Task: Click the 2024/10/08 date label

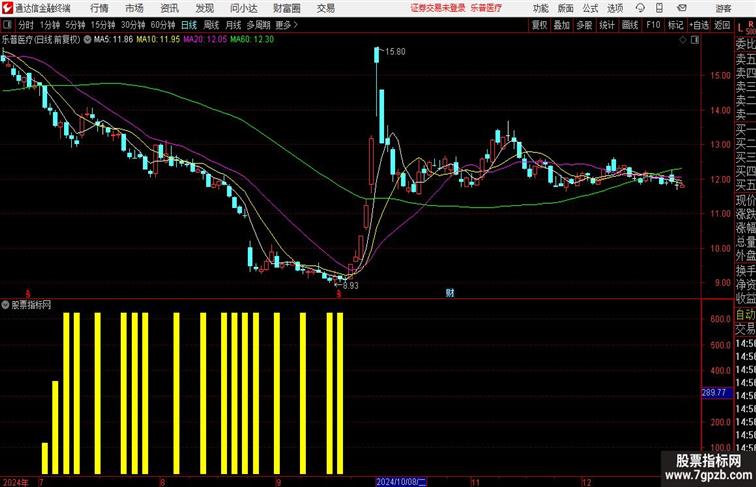Action: click(401, 482)
